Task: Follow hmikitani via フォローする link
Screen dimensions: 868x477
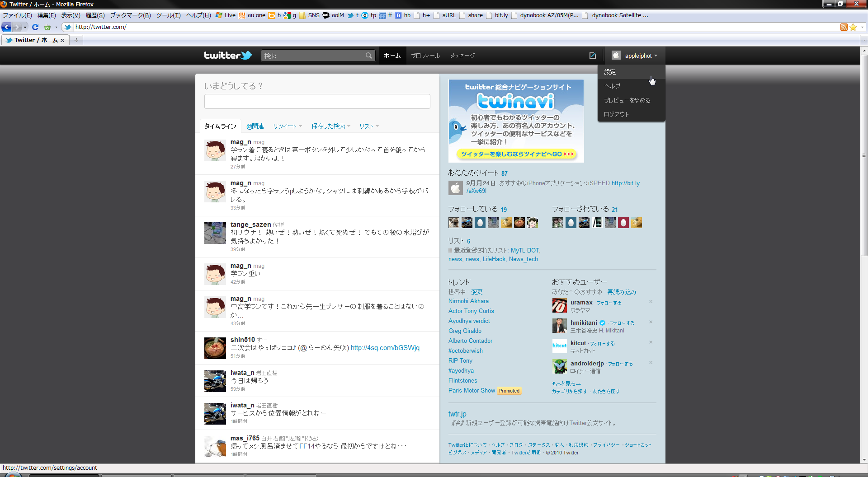Action: click(x=622, y=323)
